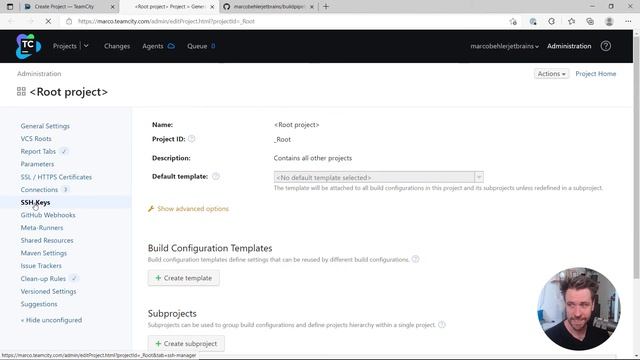Screen dimensions: 640x360
Task: Open the browser collections icon
Action: pyautogui.click(x=590, y=21)
